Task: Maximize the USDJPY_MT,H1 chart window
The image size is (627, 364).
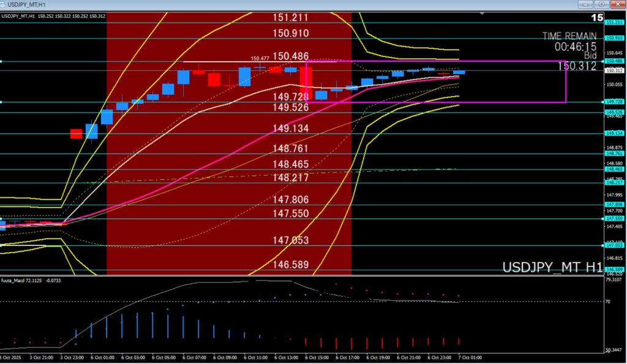Action: (600, 4)
